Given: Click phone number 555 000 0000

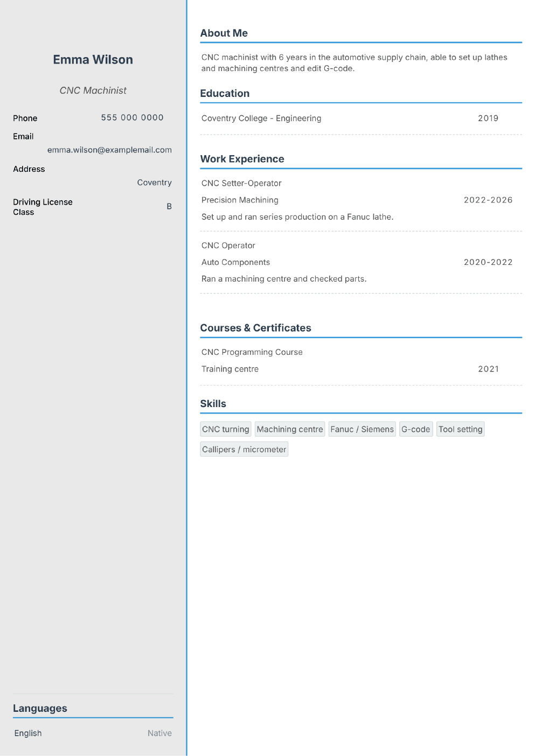Looking at the screenshot, I should pyautogui.click(x=132, y=117).
